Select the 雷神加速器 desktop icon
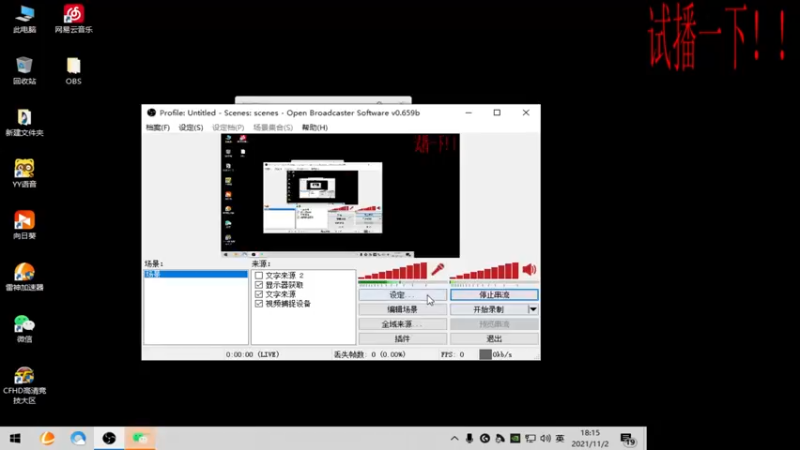This screenshot has width=800, height=450. pos(24,277)
